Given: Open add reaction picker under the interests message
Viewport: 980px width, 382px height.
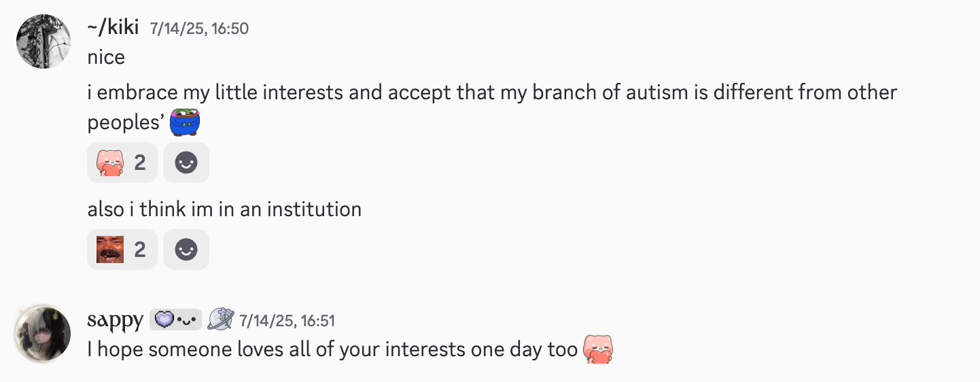Looking at the screenshot, I should [186, 163].
